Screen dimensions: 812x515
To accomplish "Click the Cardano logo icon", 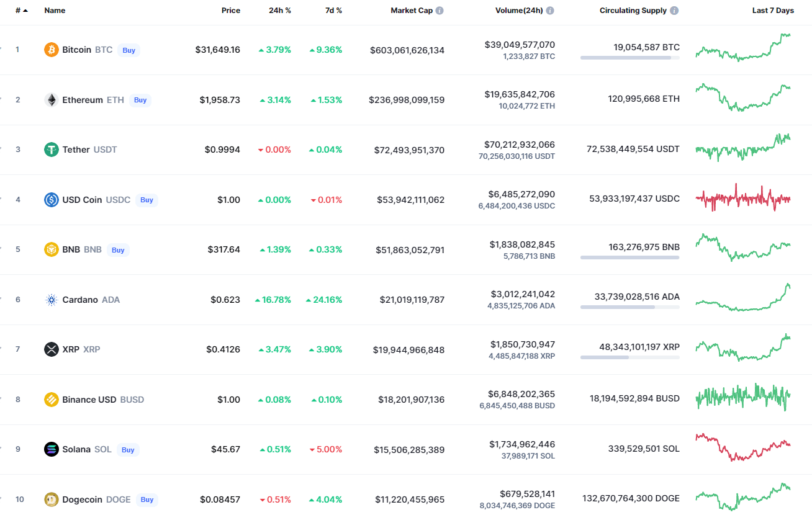I will (x=52, y=300).
